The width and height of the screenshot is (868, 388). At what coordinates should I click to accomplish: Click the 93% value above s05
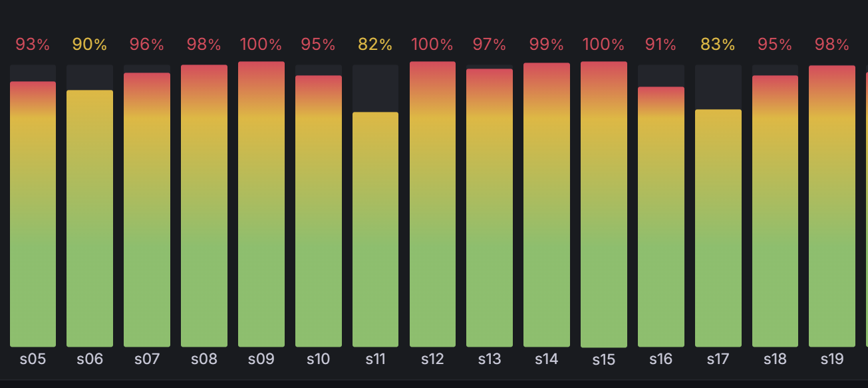tap(33, 45)
